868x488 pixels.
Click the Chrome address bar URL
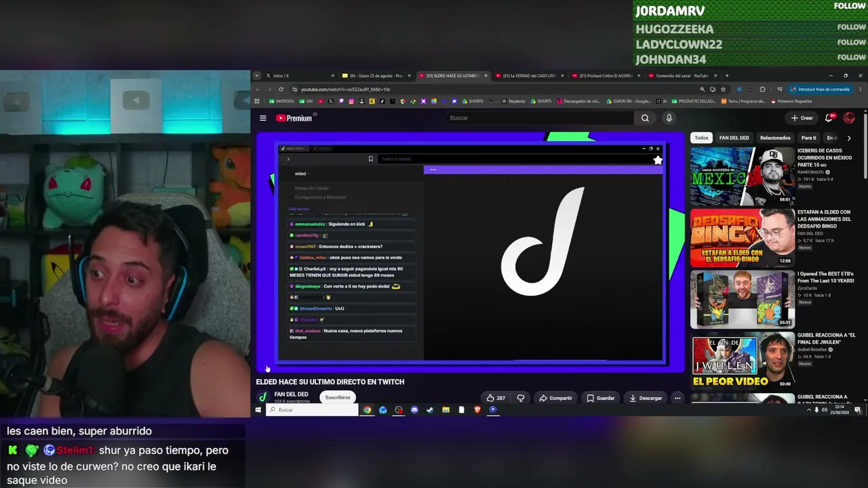(345, 89)
